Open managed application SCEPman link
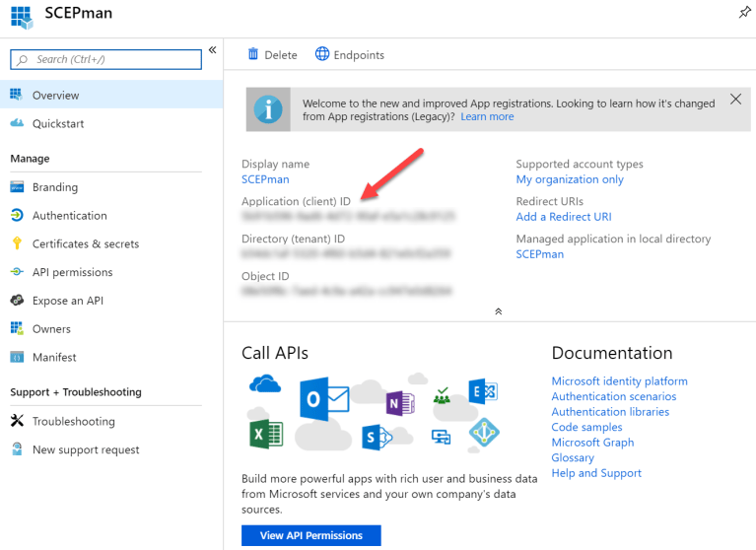The image size is (756, 550). (539, 254)
